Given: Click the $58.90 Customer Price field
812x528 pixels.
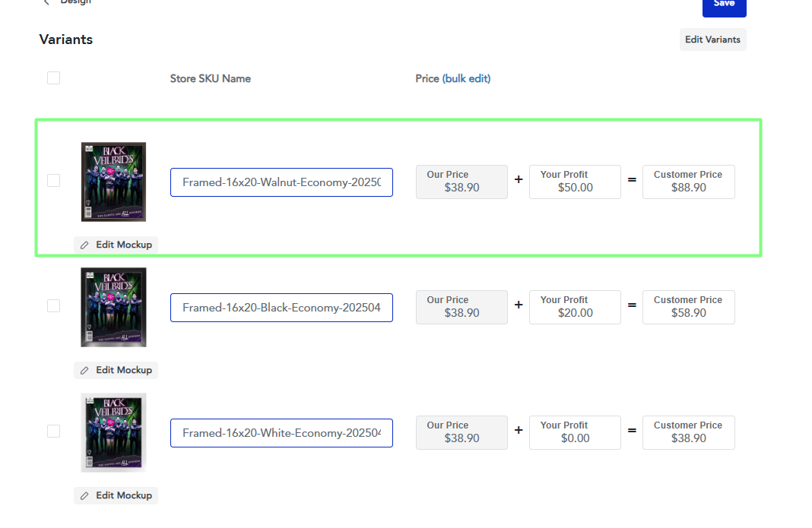Looking at the screenshot, I should coord(688,307).
